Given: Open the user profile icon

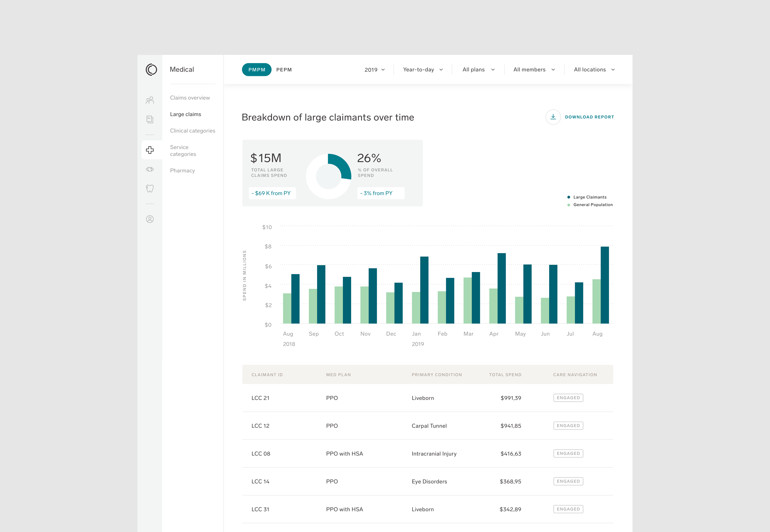Looking at the screenshot, I should (150, 219).
